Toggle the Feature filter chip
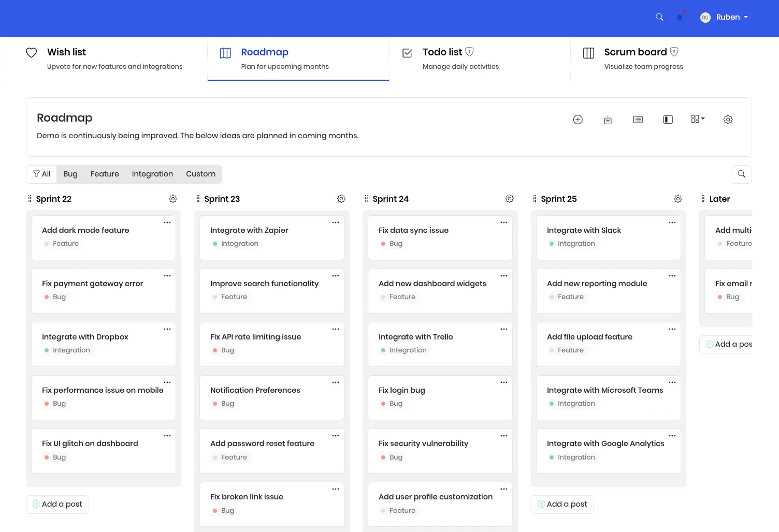The image size is (779, 532). pos(105,174)
